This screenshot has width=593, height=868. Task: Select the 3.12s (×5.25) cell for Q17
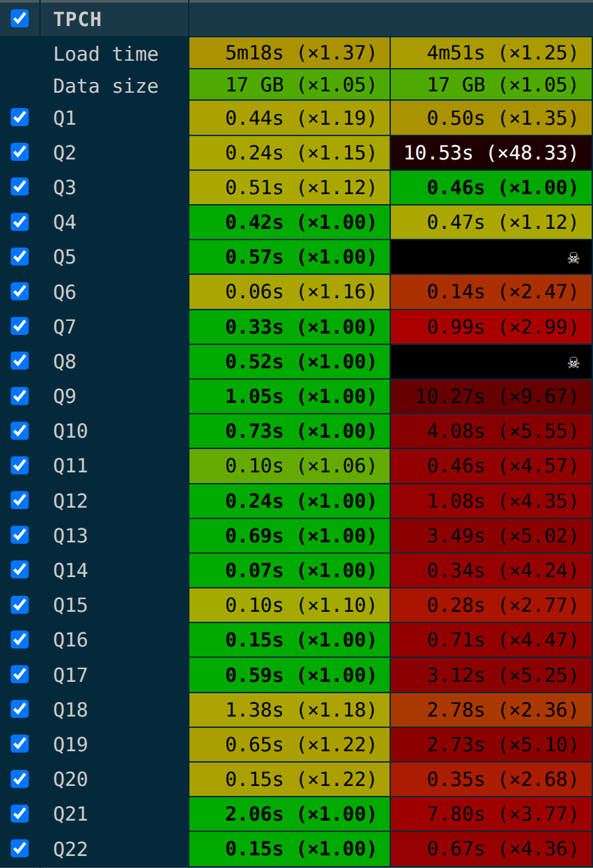[x=492, y=675]
